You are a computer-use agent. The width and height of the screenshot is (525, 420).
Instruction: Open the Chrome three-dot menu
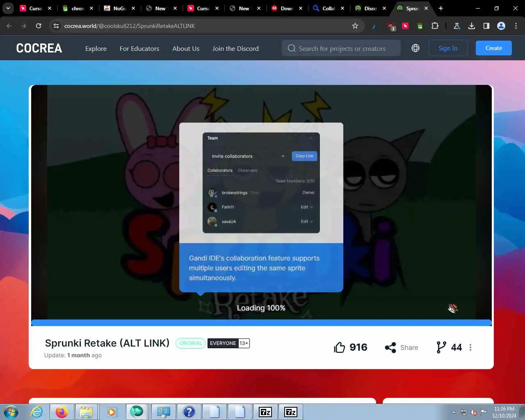point(516,26)
